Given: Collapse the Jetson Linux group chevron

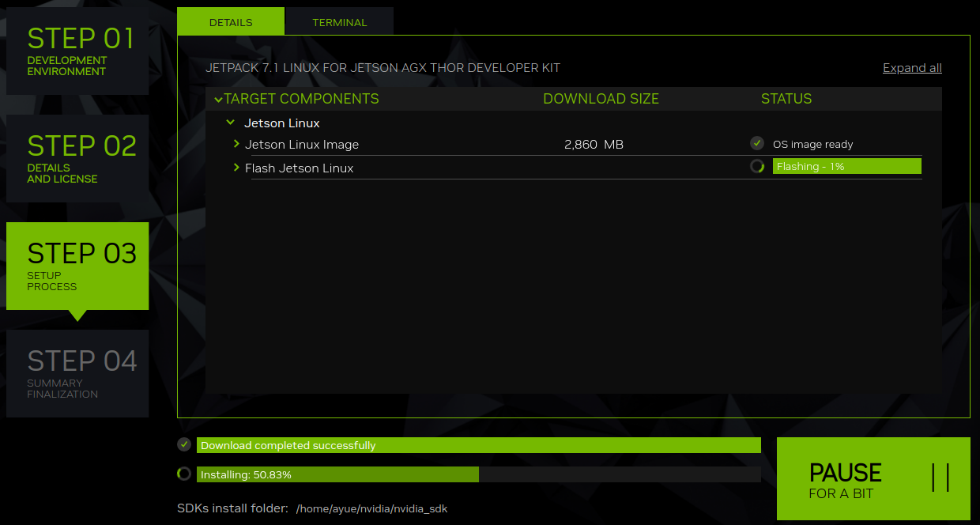Looking at the screenshot, I should pyautogui.click(x=230, y=123).
